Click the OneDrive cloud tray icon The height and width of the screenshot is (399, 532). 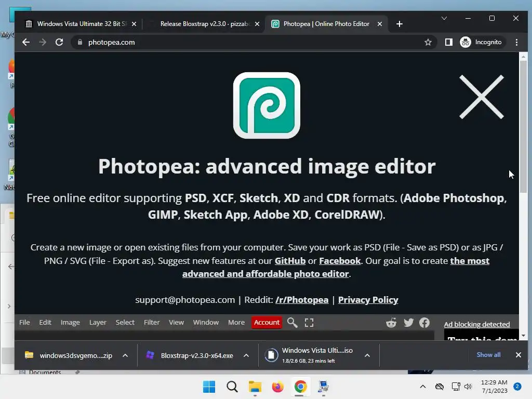click(440, 387)
